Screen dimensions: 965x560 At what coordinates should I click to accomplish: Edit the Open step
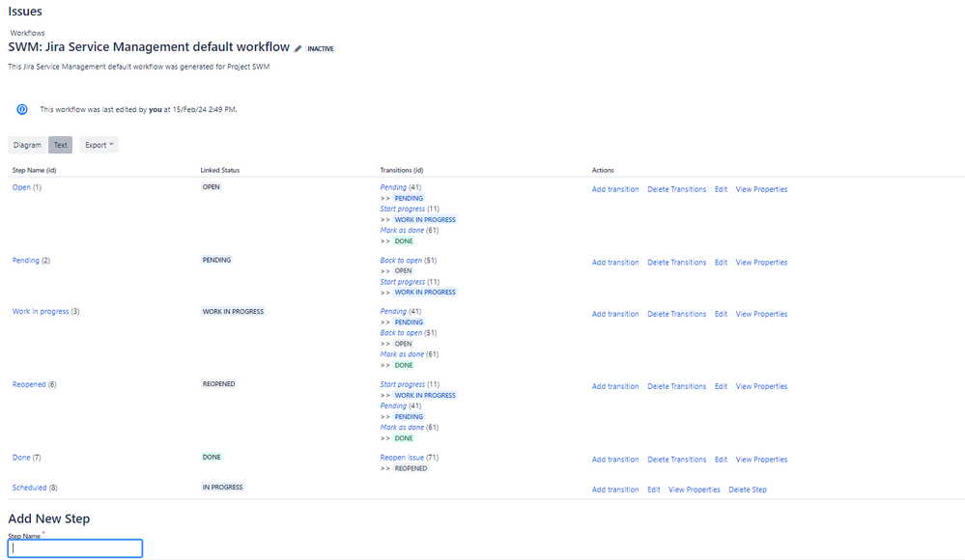click(x=722, y=189)
